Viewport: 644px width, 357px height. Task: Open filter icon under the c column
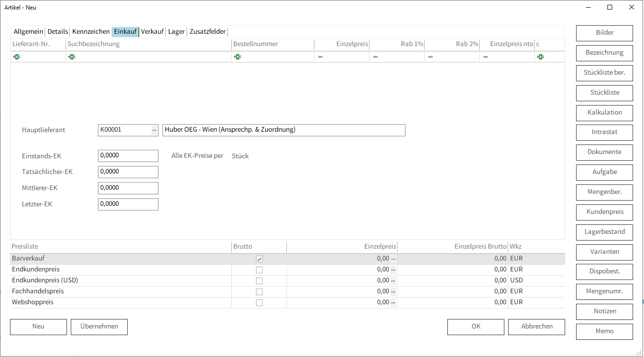click(540, 57)
